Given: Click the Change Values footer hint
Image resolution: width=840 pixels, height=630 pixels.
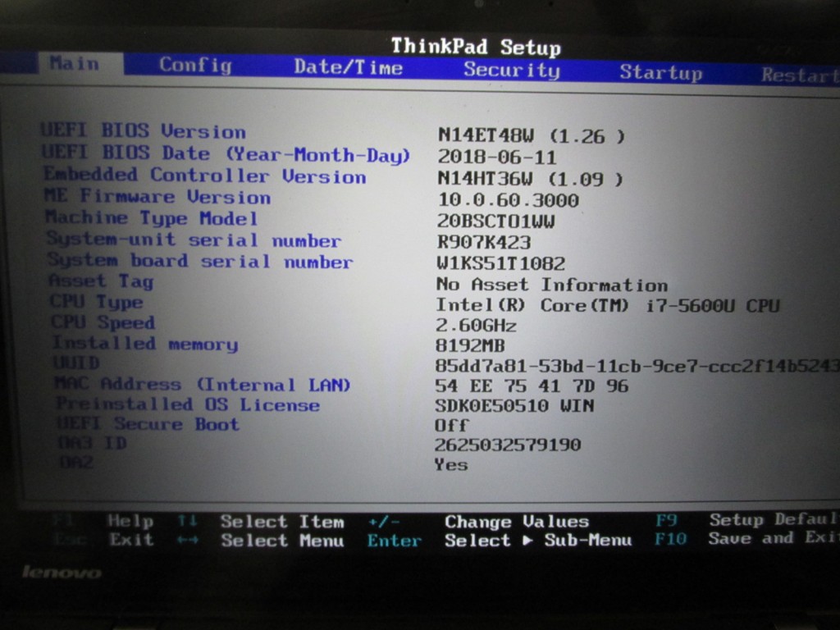Looking at the screenshot, I should 517,521.
